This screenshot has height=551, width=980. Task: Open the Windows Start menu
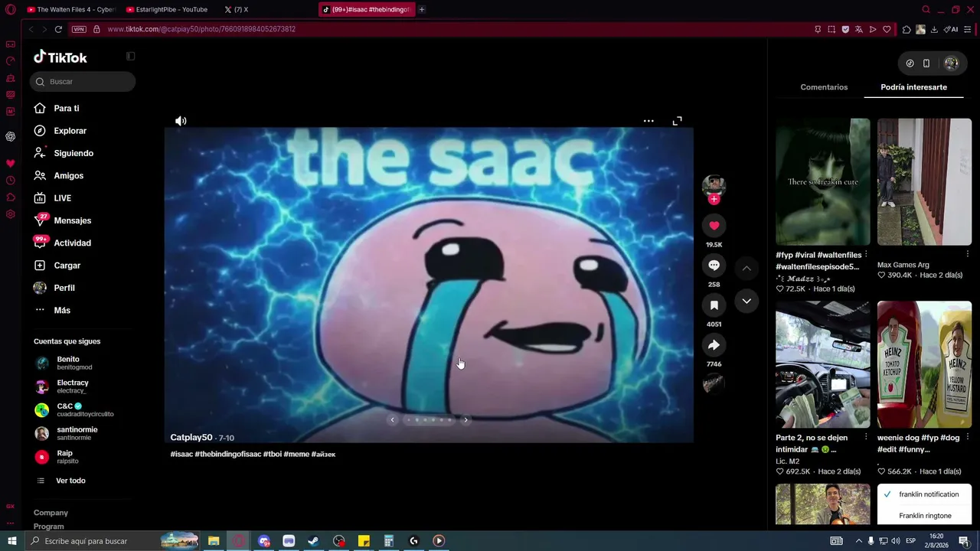(x=11, y=541)
